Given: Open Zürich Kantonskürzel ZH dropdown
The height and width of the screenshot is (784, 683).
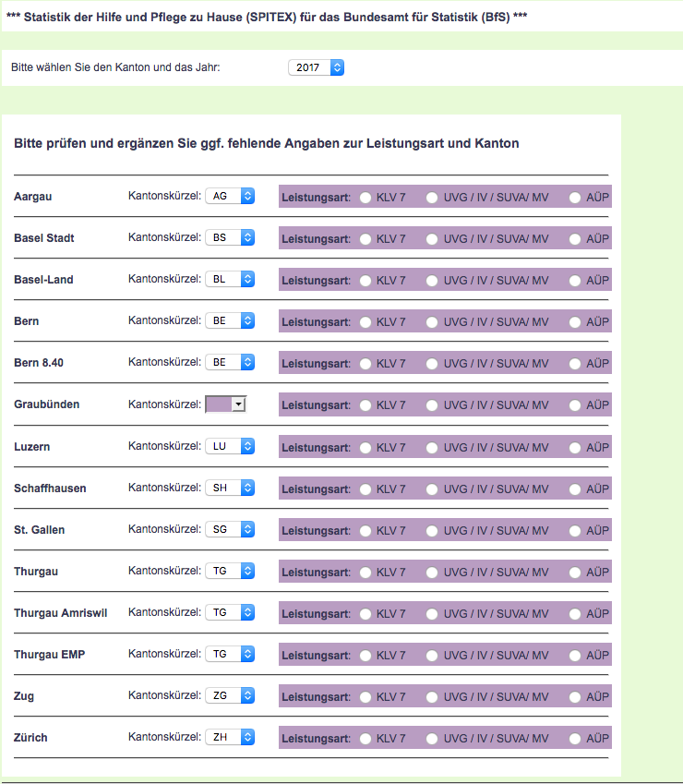Looking at the screenshot, I should coord(229,737).
